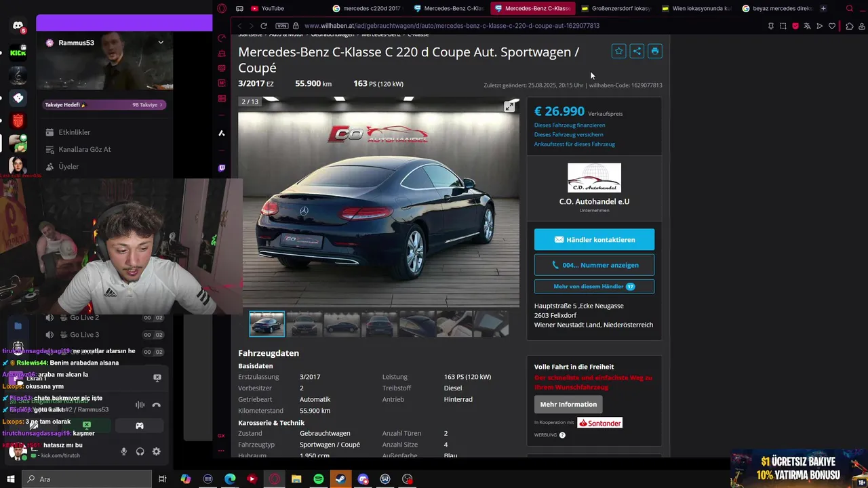Click Mehr von diesem Händler button
868x488 pixels.
tap(594, 287)
